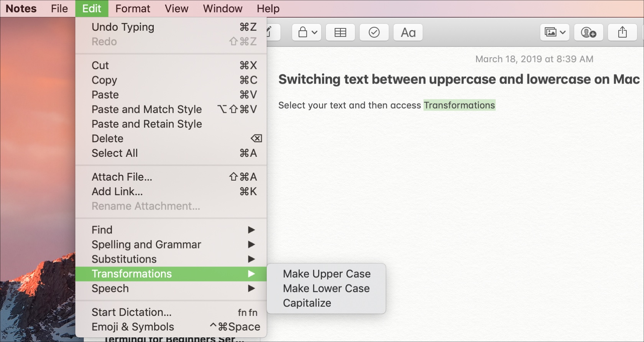The width and height of the screenshot is (644, 342).
Task: Open Emoji & Symbols picker
Action: click(x=133, y=327)
